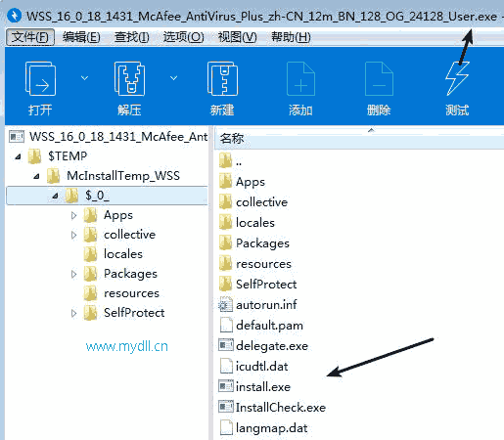
Task: Collapse the $_0_ tree node
Action: pos(55,196)
